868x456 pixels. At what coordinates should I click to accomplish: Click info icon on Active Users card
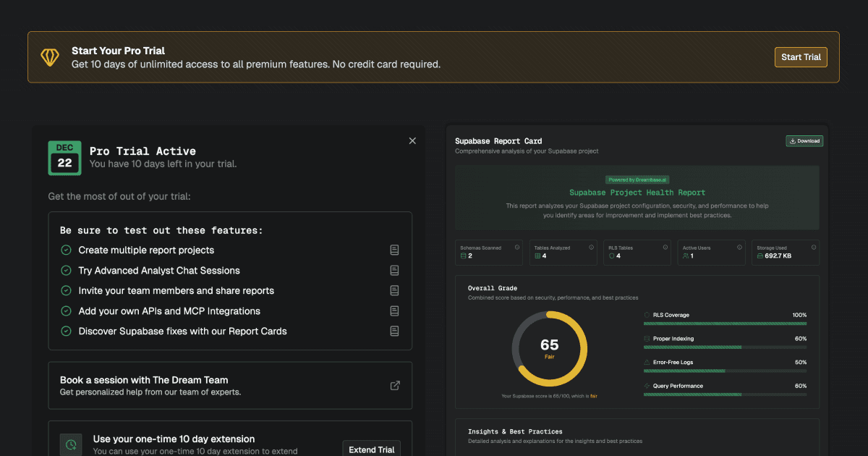739,248
